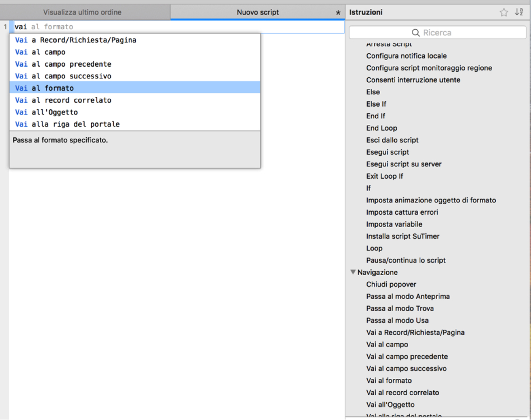Image resolution: width=531 pixels, height=420 pixels.
Task: Select Pausa/continua lo script instruction
Action: [406, 260]
